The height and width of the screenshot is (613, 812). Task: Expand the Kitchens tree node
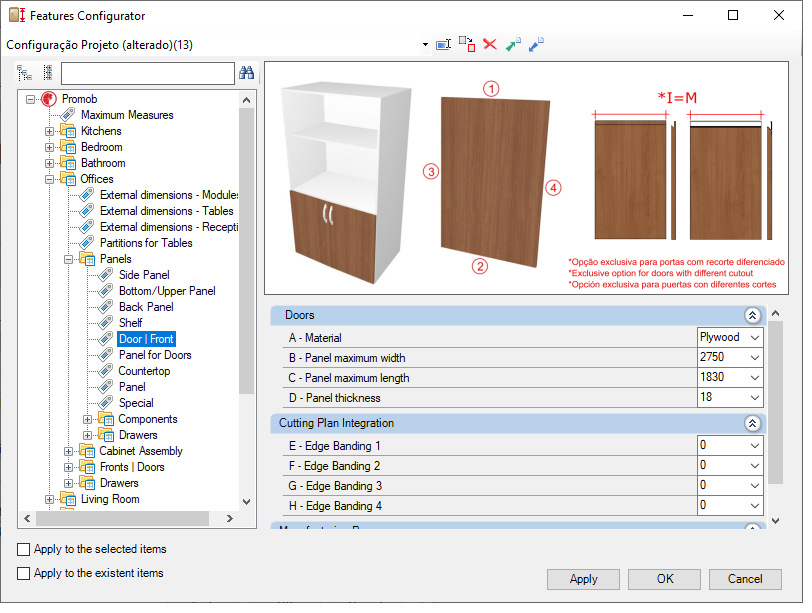tap(49, 132)
